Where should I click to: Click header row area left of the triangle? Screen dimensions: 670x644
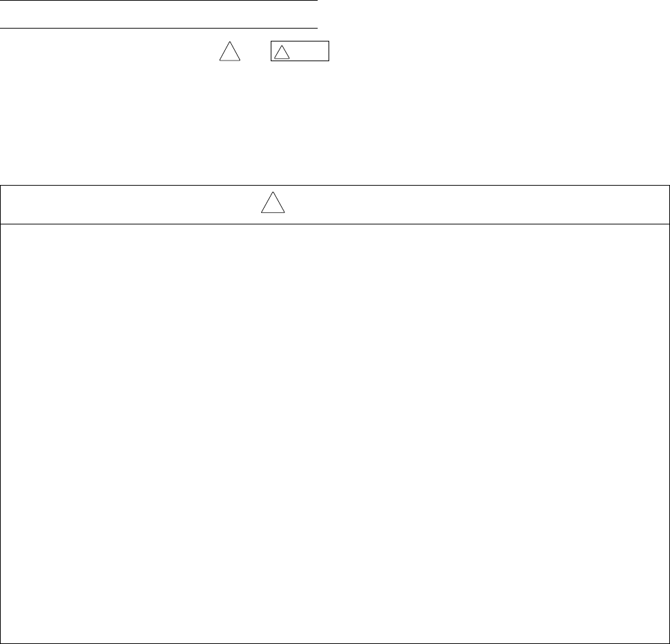click(x=131, y=205)
